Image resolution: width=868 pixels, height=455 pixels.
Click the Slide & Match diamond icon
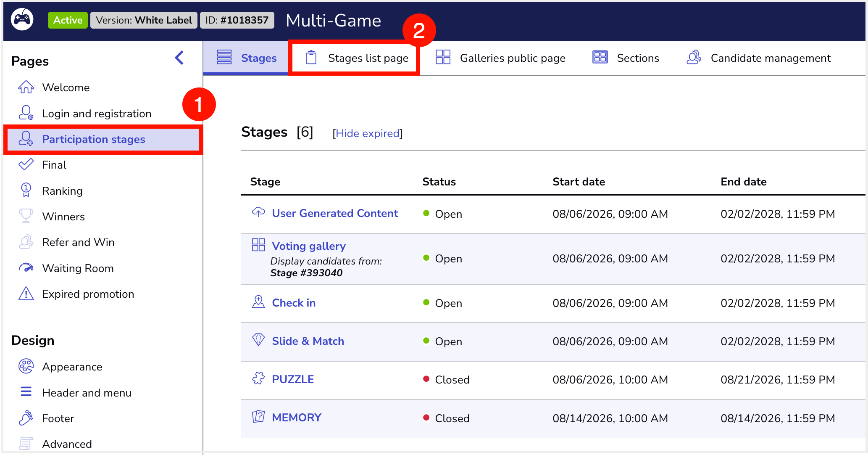(x=258, y=340)
